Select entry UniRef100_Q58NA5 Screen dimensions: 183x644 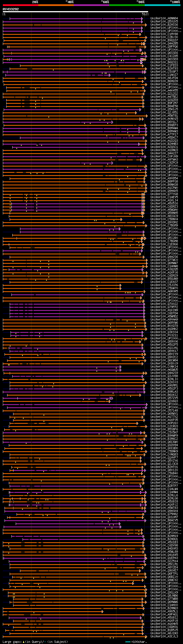coord(164,213)
